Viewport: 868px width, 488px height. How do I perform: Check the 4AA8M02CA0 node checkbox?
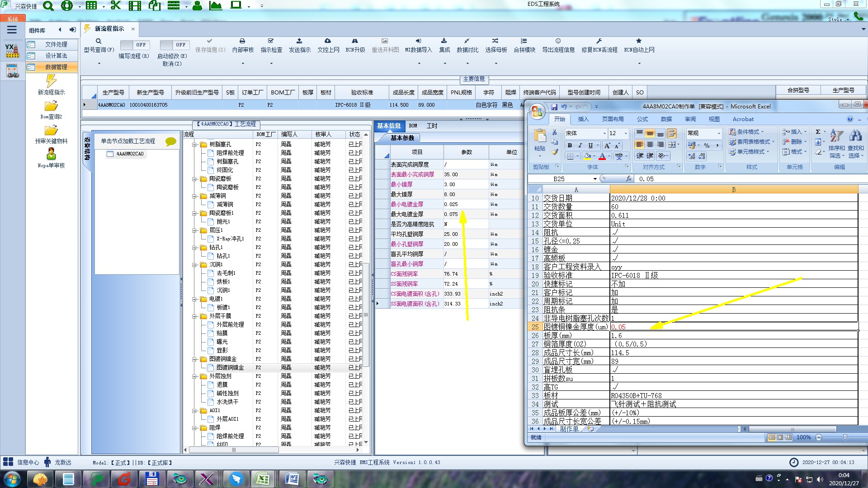pos(110,154)
